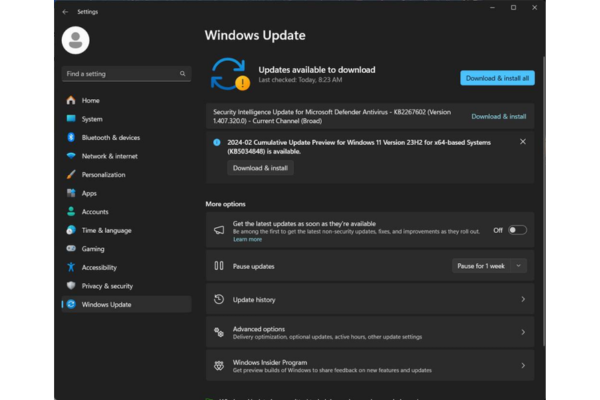Click the info icon beside Cumulative Update Preview
Viewport: 600px width, 400px height.
pyautogui.click(x=217, y=142)
